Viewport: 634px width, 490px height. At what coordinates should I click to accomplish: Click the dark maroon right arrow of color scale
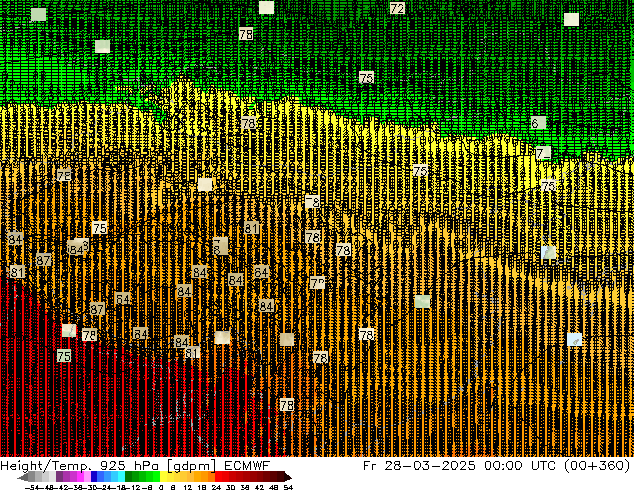click(288, 477)
